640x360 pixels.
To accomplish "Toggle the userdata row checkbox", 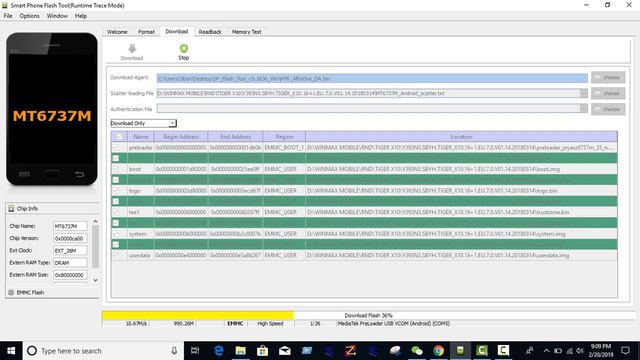I will (116, 256).
